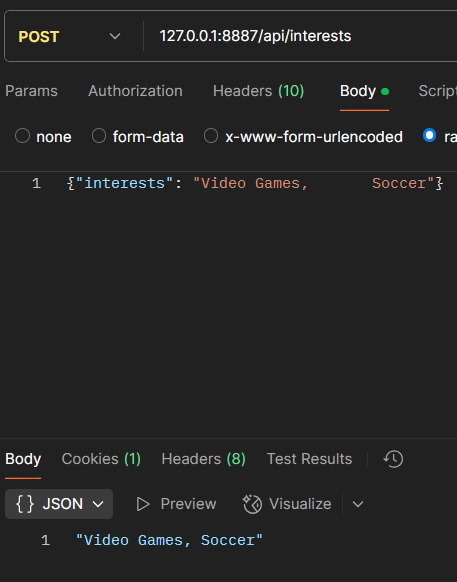Open the request Headers (10) tab
The width and height of the screenshot is (457, 582).
coord(258,91)
